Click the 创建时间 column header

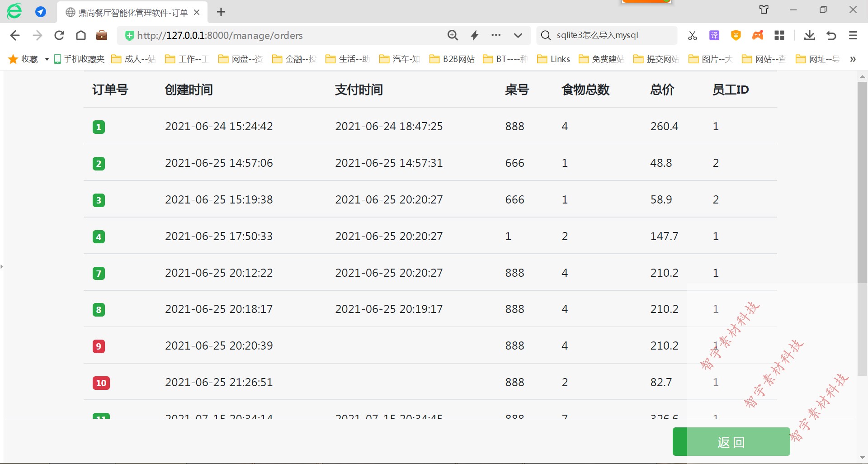(189, 90)
